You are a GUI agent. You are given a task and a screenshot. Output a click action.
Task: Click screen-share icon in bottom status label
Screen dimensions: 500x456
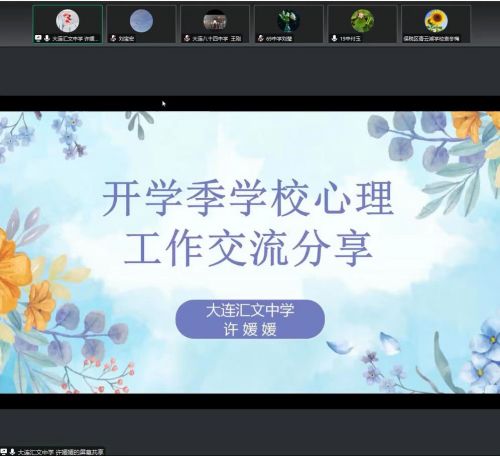4,452
